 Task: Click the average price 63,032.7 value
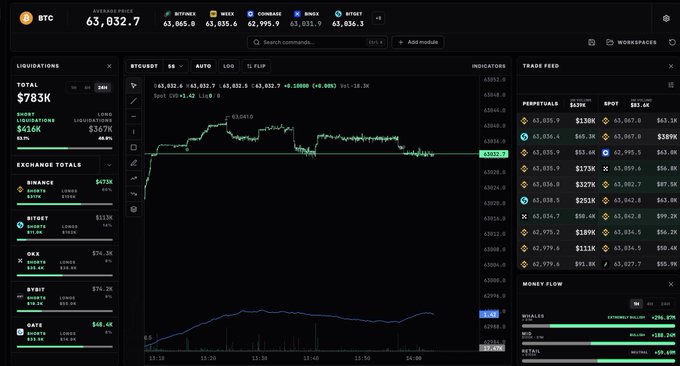tap(113, 22)
